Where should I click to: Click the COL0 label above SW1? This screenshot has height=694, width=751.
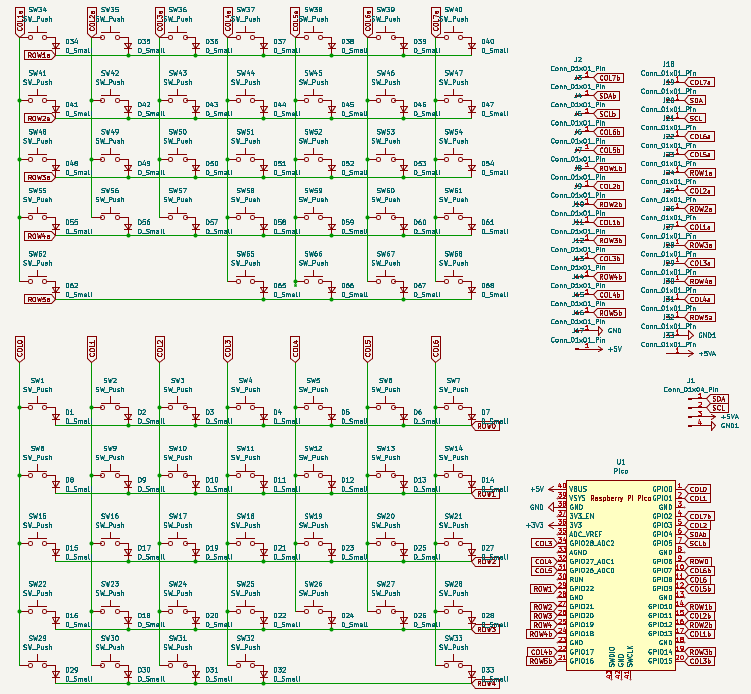tap(20, 347)
